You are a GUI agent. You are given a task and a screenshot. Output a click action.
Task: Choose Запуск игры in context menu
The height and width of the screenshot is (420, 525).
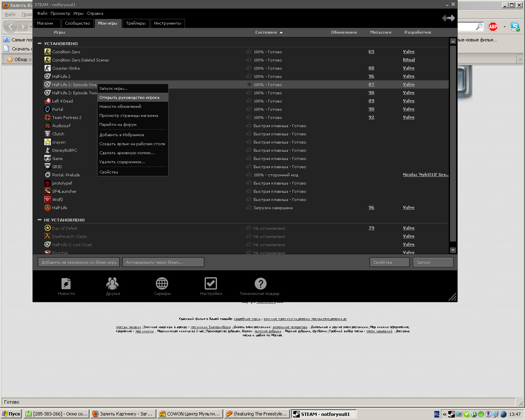pyautogui.click(x=133, y=88)
